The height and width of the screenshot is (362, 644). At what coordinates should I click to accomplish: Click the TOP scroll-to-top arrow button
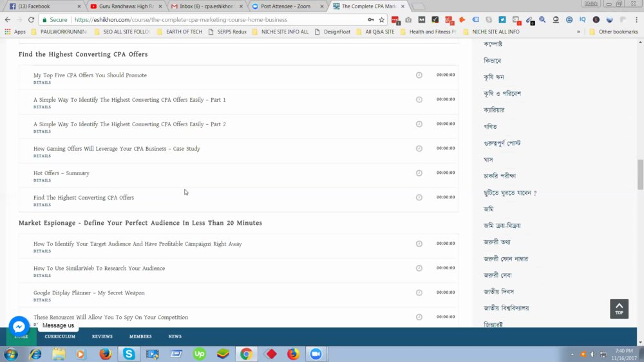pos(619,309)
